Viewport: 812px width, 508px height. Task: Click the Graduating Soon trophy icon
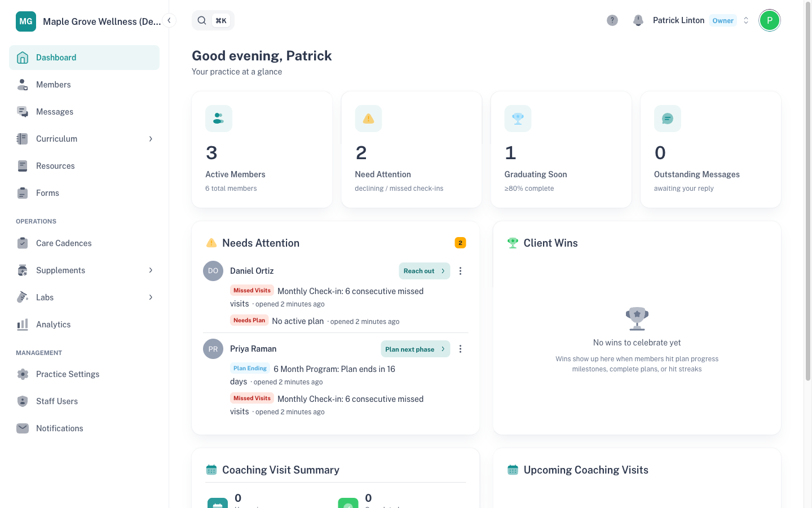click(518, 119)
